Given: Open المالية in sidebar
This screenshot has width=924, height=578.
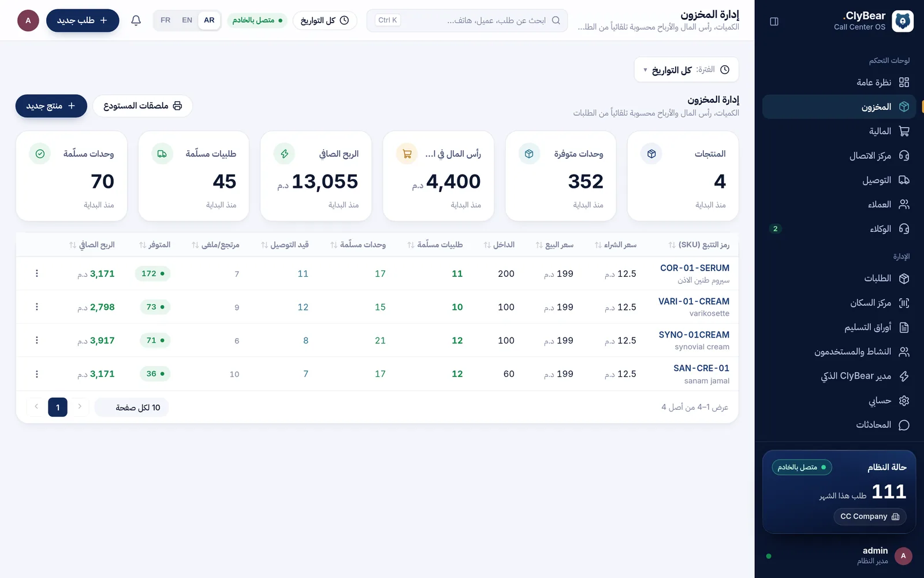Looking at the screenshot, I should pos(839,131).
